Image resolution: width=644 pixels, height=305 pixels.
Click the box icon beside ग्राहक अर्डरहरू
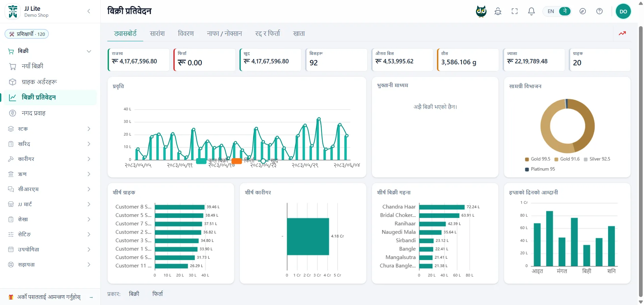13,82
